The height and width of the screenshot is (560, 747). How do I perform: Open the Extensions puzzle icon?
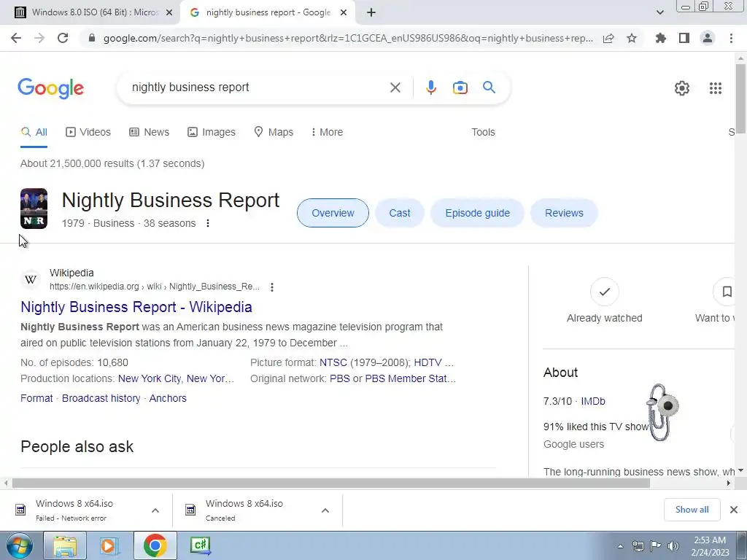[661, 38]
